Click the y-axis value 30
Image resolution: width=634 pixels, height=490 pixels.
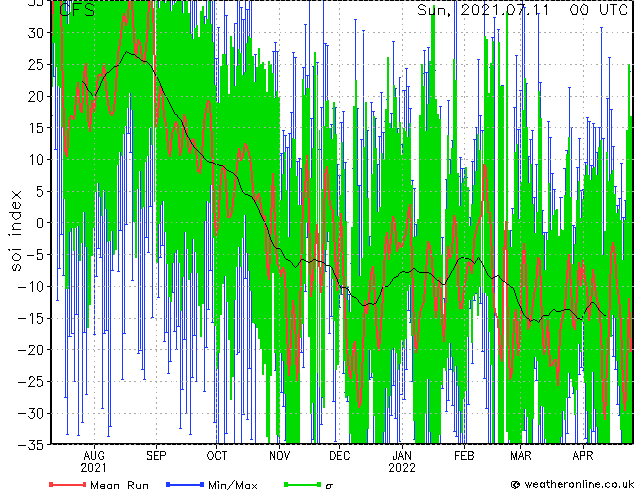click(x=35, y=33)
